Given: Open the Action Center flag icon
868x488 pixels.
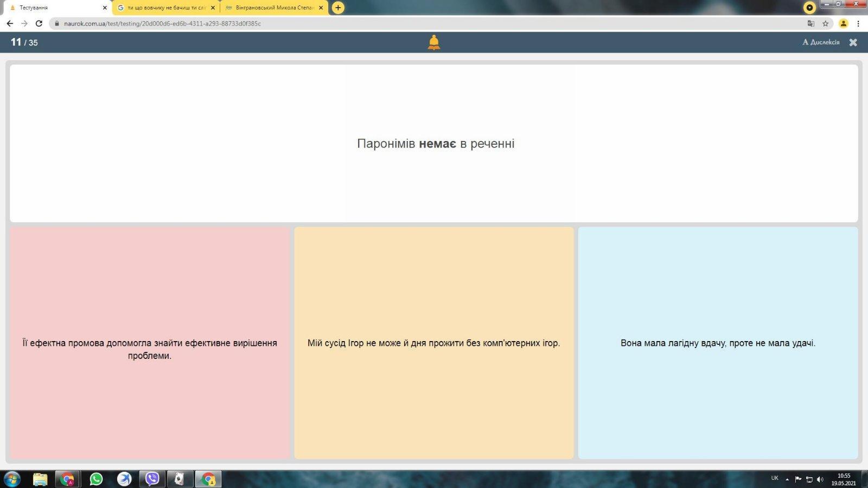Looking at the screenshot, I should click(x=798, y=479).
